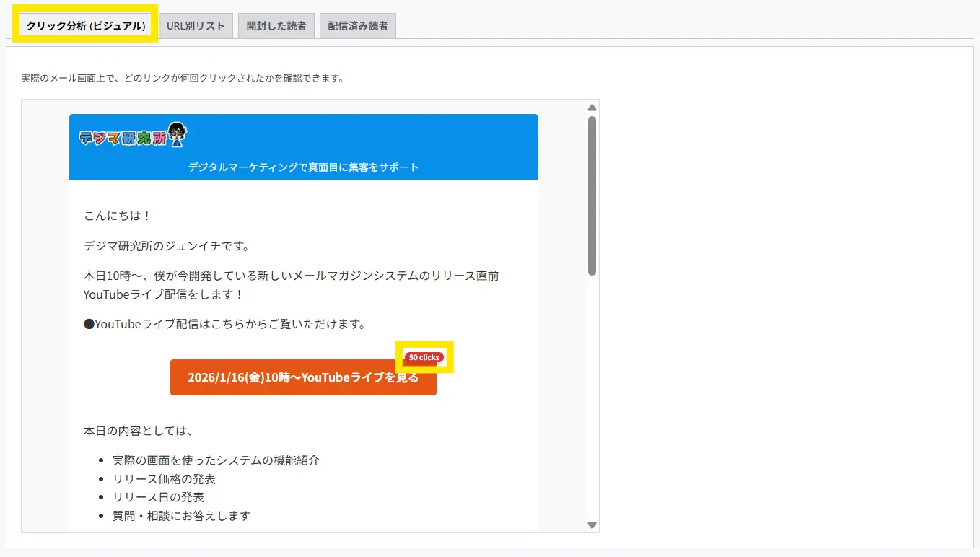Select the 配信済み読者 tab
980x557 pixels.
[357, 26]
